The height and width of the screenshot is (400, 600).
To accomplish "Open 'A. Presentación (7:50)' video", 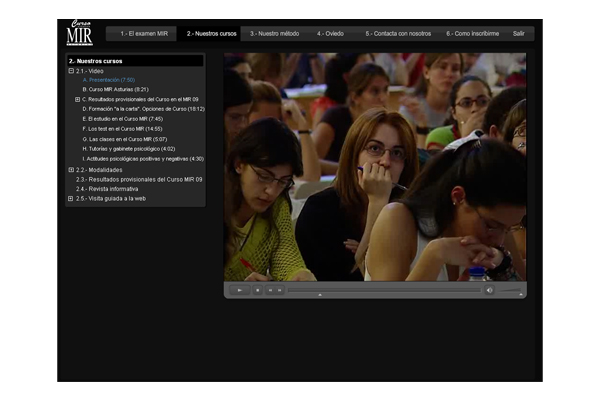I will (109, 80).
